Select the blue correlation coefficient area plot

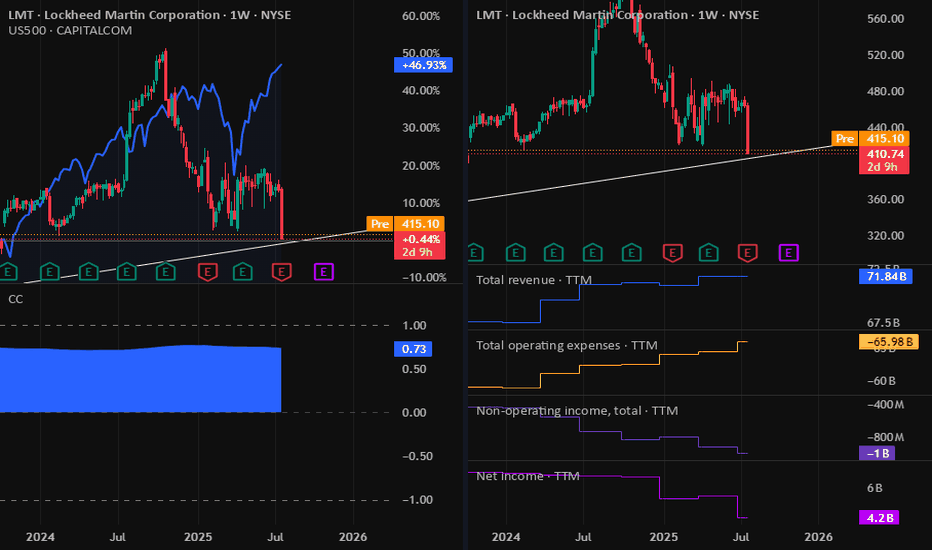pyautogui.click(x=140, y=379)
